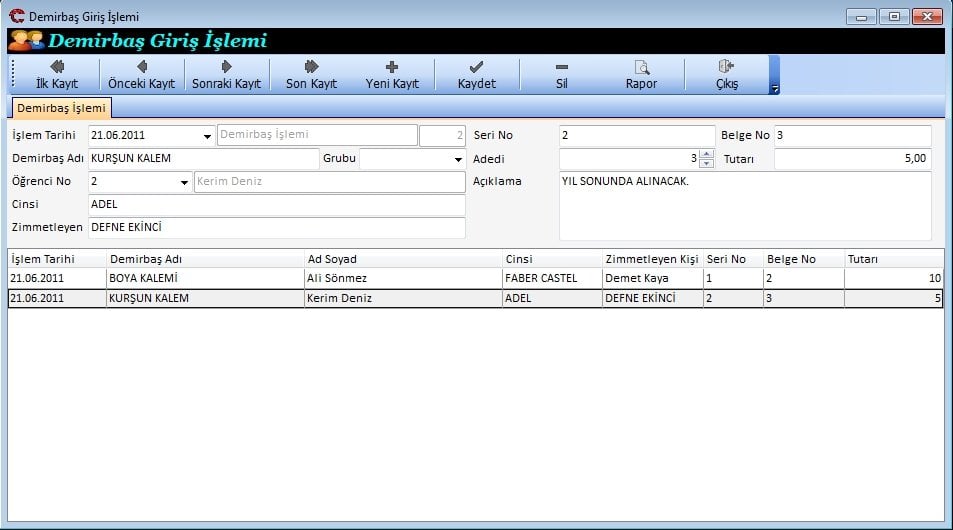Open the İşlem Tarihi date dropdown
The height and width of the screenshot is (530, 953).
pyautogui.click(x=207, y=136)
